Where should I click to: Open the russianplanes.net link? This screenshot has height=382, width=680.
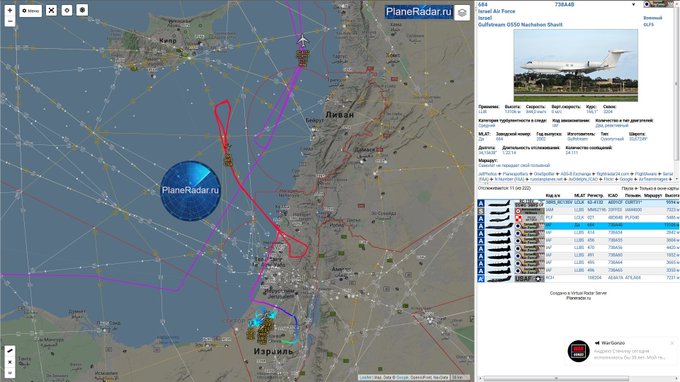pos(546,179)
